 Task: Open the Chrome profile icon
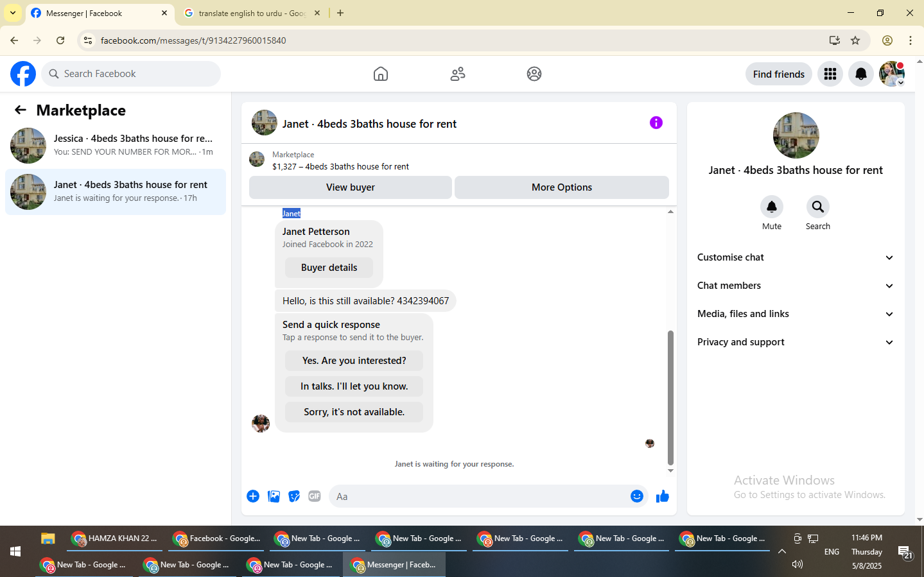pos(887,40)
